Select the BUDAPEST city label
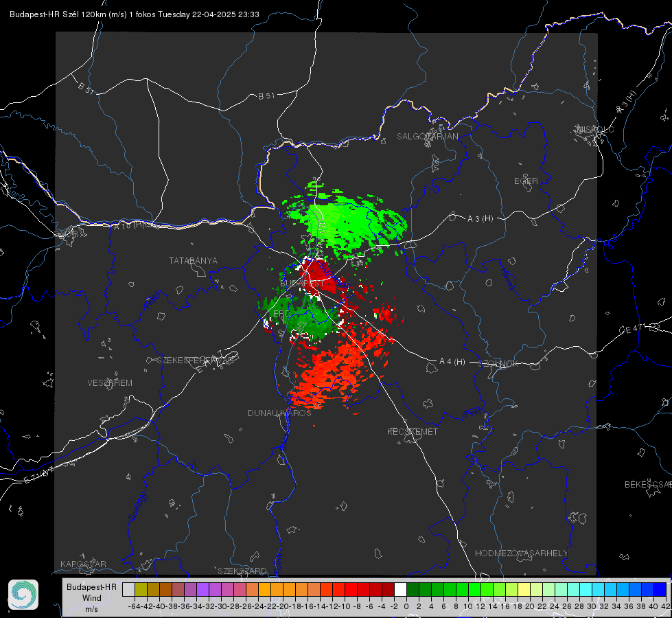 [x=302, y=284]
